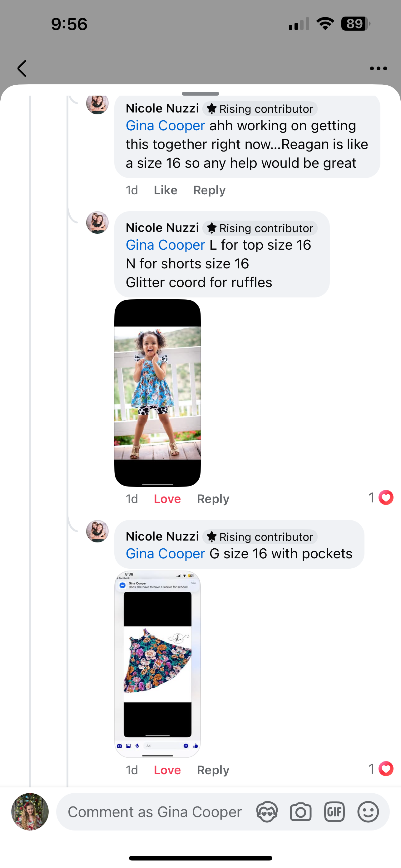Reply to the 'ahh working on getting' comment
Viewport: 401px width, 868px height.
(x=210, y=190)
